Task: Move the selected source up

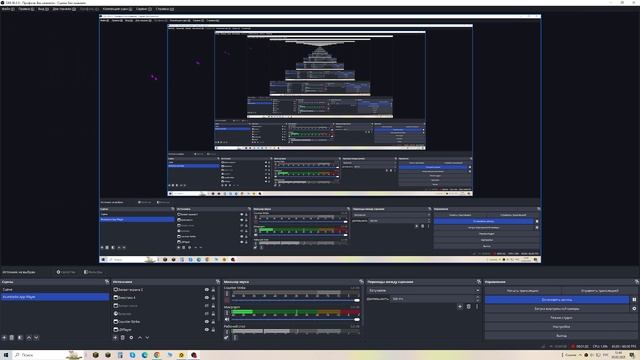Action: pyautogui.click(x=140, y=338)
